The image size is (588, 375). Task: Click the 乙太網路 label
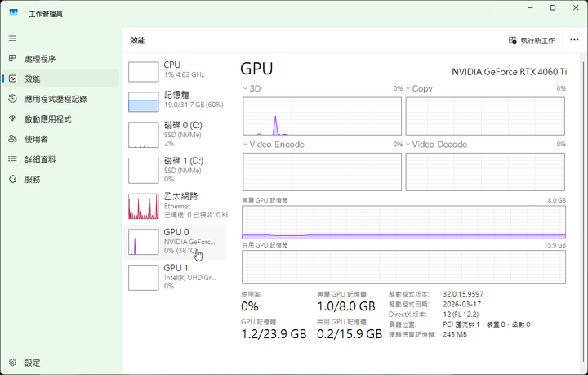coord(180,196)
